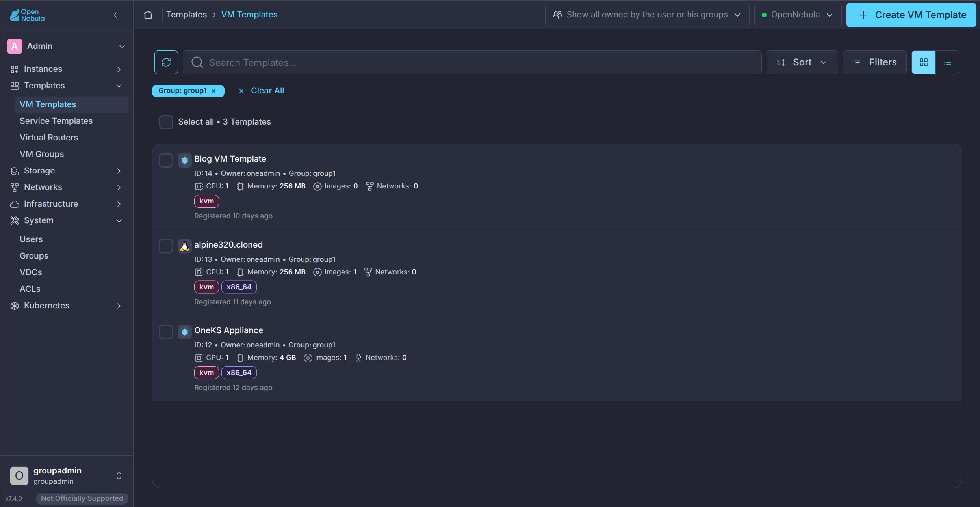The width and height of the screenshot is (980, 507).
Task: Open the OneKS Appliance template title
Action: point(228,330)
